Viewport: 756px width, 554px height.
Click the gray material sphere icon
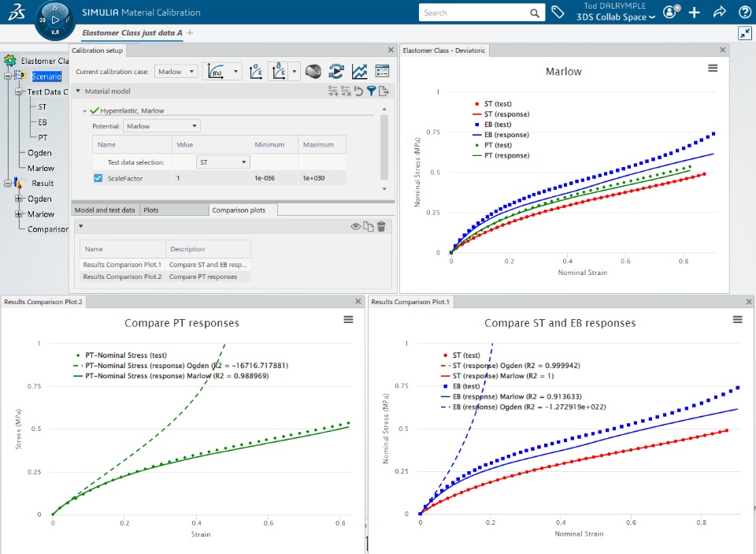pos(313,72)
